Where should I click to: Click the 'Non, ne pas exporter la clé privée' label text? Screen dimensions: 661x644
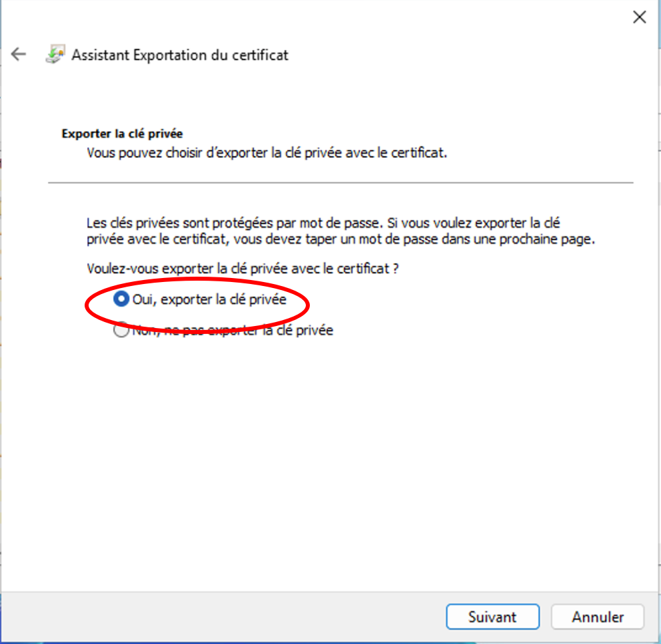pyautogui.click(x=233, y=330)
